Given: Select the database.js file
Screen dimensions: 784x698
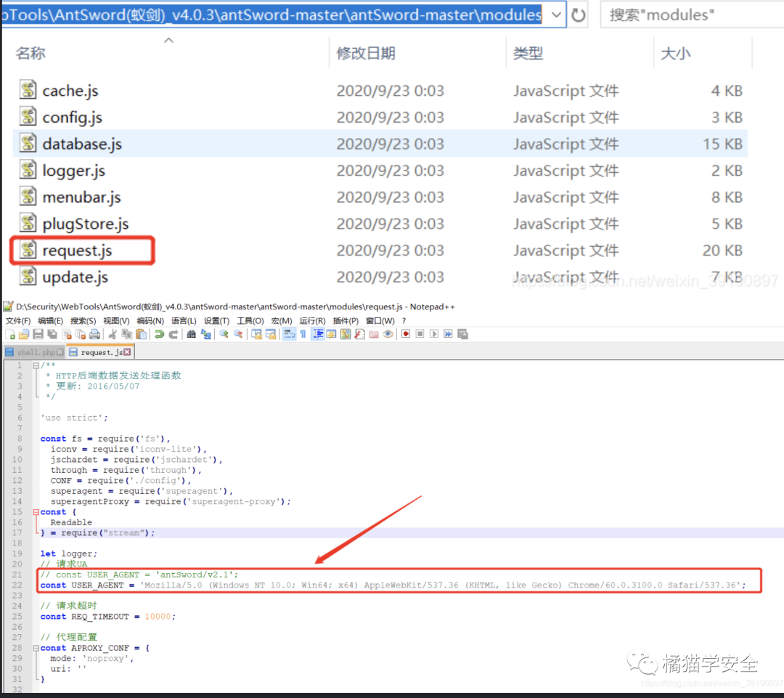Looking at the screenshot, I should 380,144.
